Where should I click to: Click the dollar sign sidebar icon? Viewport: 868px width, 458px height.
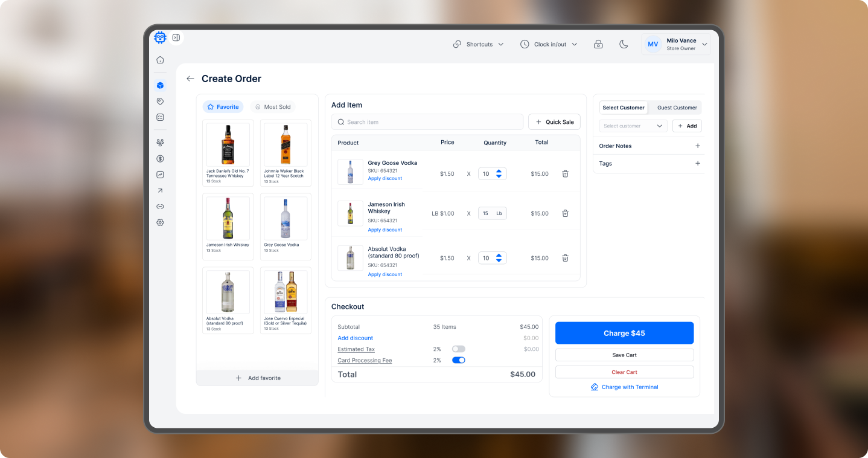click(160, 159)
